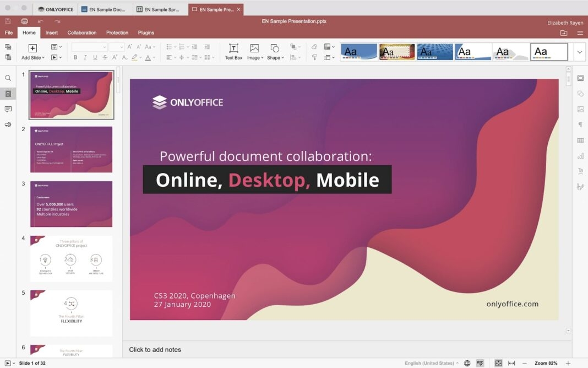This screenshot has width=588, height=368.
Task: Toggle bold formatting
Action: pyautogui.click(x=75, y=57)
